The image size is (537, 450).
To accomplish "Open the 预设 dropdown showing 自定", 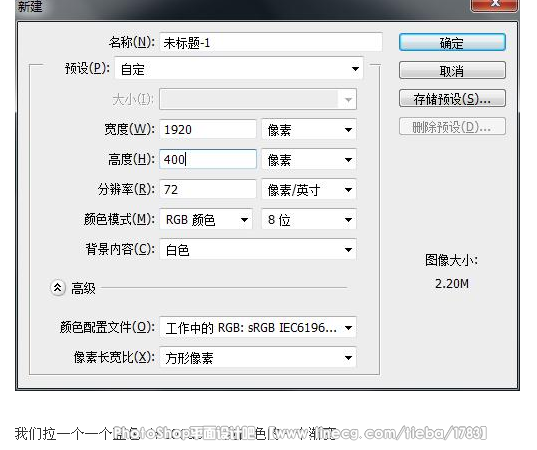I will (x=239, y=68).
